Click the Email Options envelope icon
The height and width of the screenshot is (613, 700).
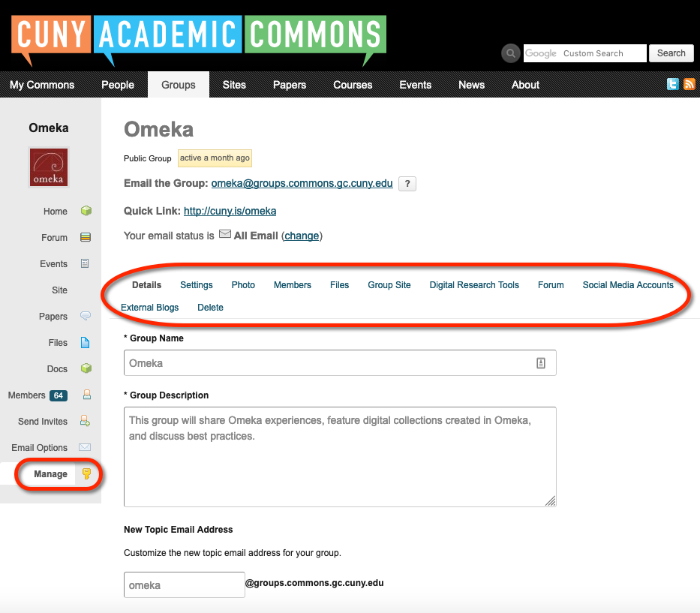tap(85, 447)
